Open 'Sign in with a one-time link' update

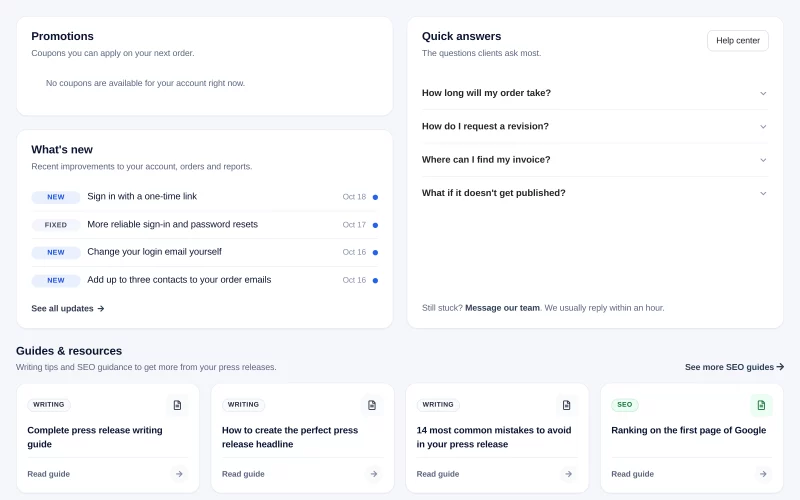[x=142, y=196]
